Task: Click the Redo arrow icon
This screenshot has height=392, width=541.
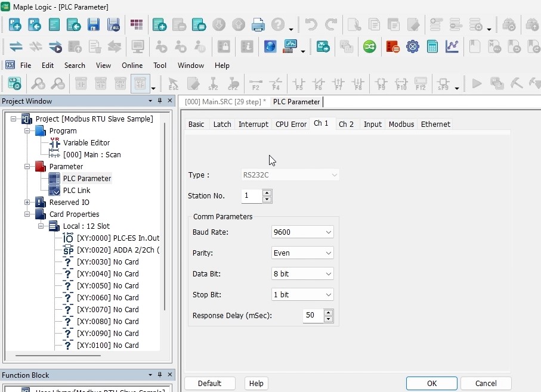Action: coord(331,25)
